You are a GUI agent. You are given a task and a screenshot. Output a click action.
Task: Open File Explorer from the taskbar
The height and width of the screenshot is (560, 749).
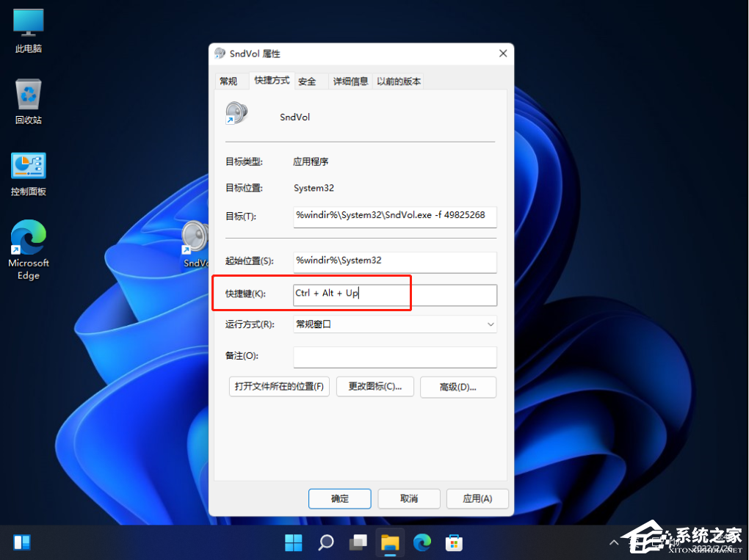(390, 542)
